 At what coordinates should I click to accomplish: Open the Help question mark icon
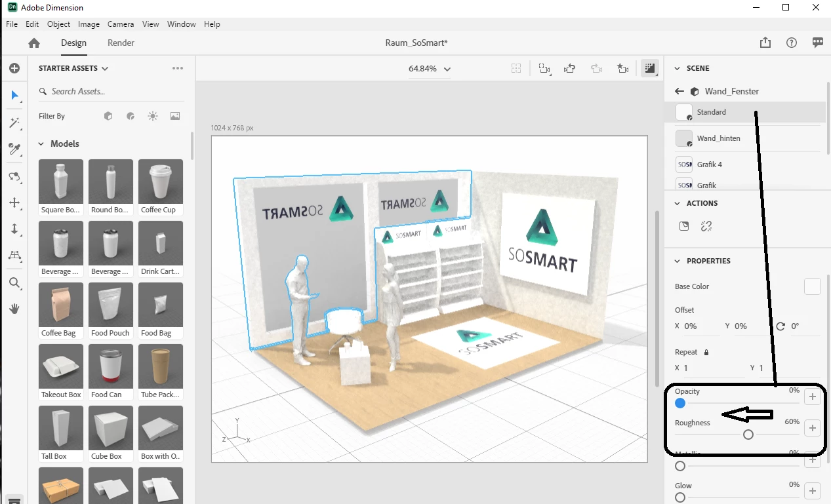(x=792, y=43)
